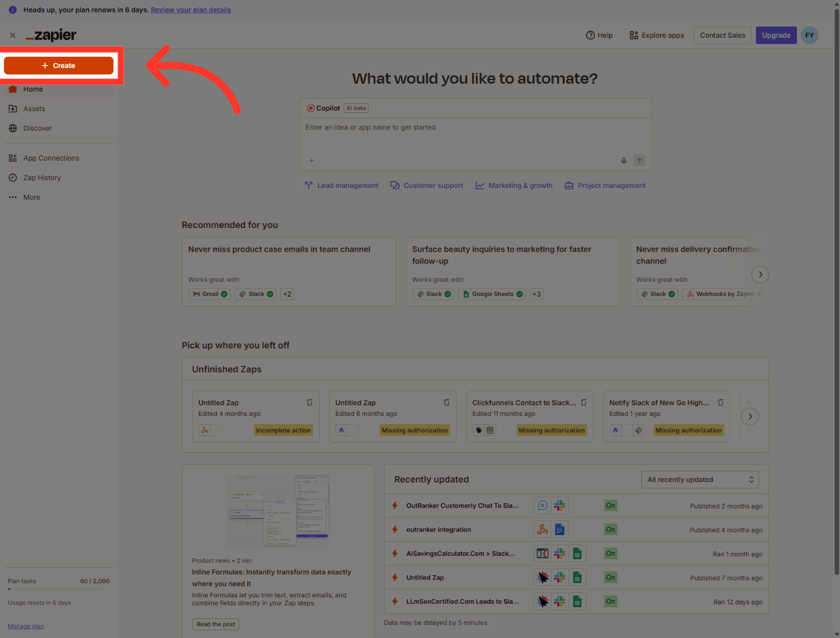The height and width of the screenshot is (638, 840).
Task: Click the microphone icon in Copilot
Action: point(623,161)
